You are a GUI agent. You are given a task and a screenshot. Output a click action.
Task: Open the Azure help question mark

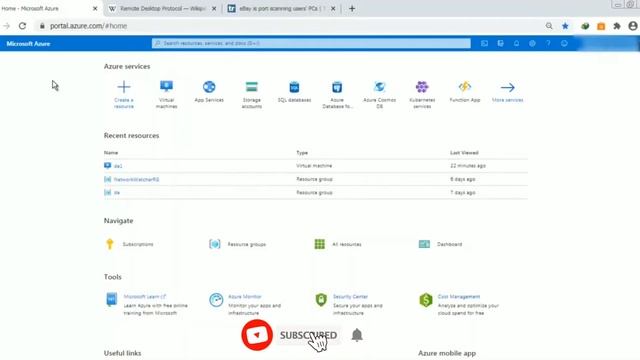[548, 43]
